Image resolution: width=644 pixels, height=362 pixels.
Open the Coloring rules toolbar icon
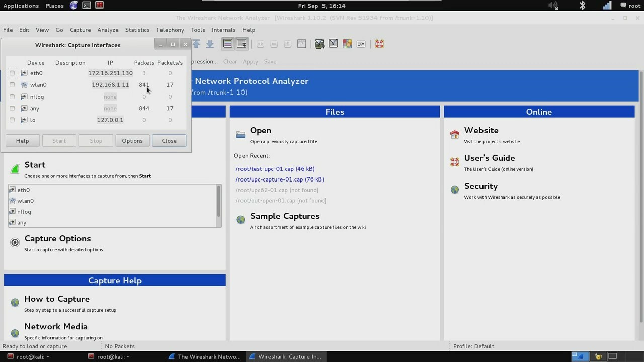347,44
